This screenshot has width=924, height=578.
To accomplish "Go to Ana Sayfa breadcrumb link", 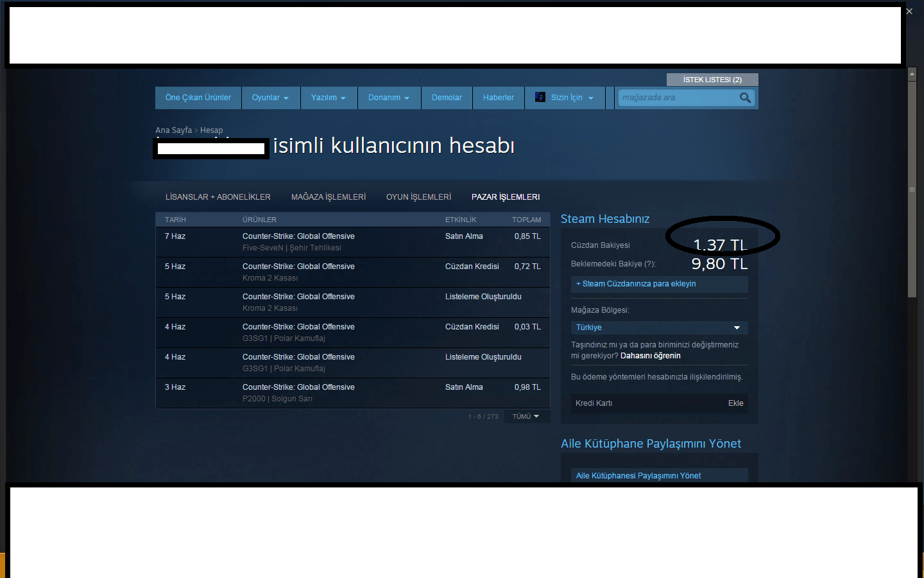I will coord(173,130).
